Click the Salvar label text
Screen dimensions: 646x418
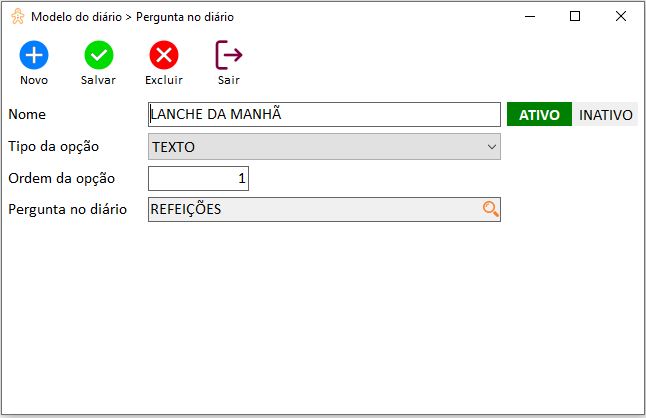tap(98, 80)
